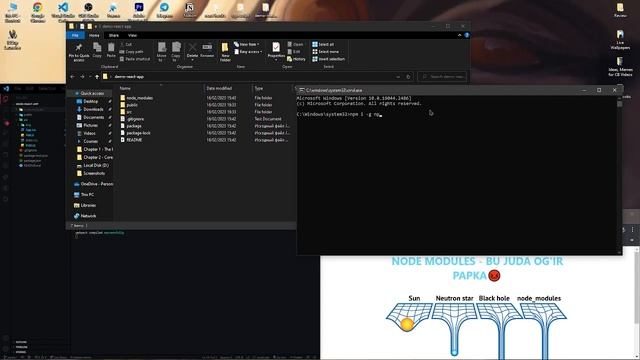The width and height of the screenshot is (640, 360).
Task: Click the VS Code Search activity icon
Action: click(6, 111)
